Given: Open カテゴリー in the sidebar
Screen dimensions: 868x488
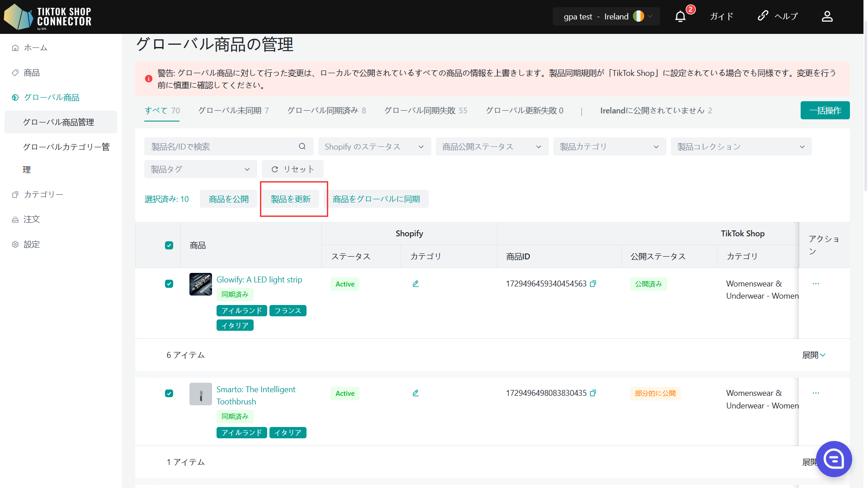Looking at the screenshot, I should (43, 195).
